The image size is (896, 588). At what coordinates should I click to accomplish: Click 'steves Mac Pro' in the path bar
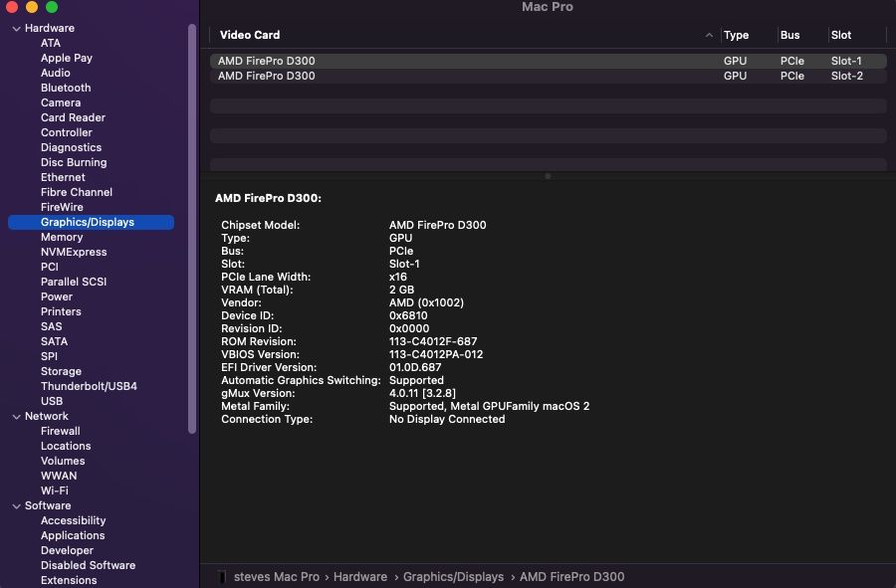pos(277,577)
